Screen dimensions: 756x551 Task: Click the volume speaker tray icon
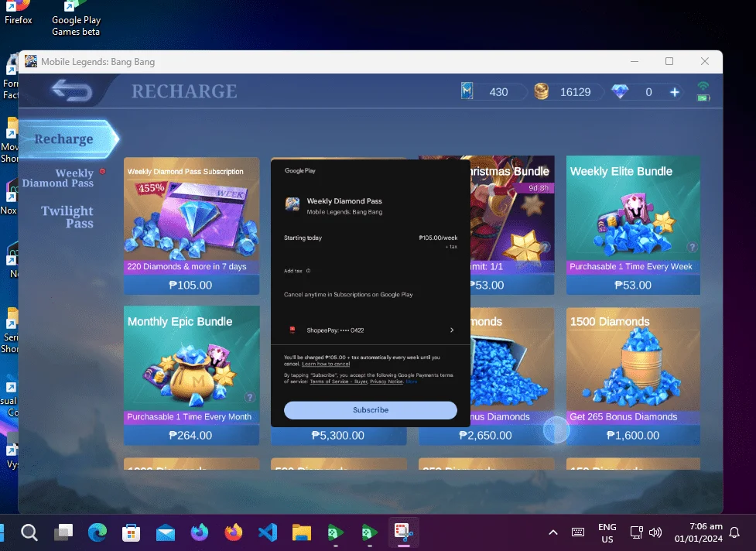(655, 532)
